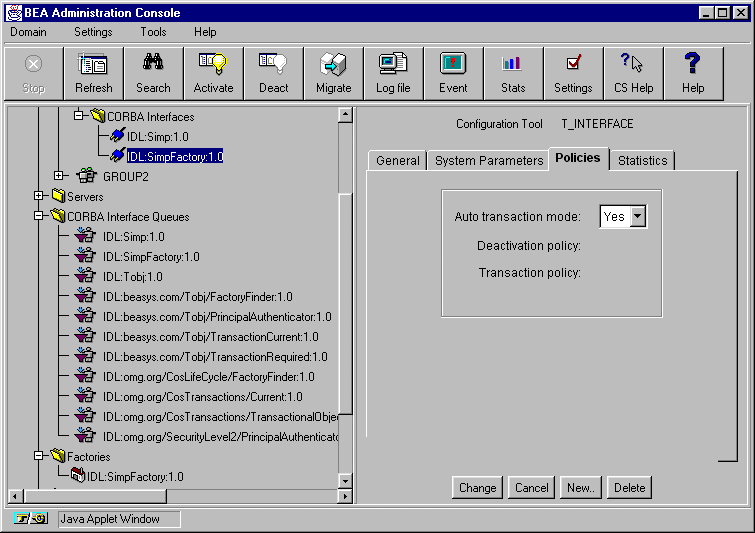
Task: Click the CORBA Interfaces folder icon
Action: pos(98,116)
